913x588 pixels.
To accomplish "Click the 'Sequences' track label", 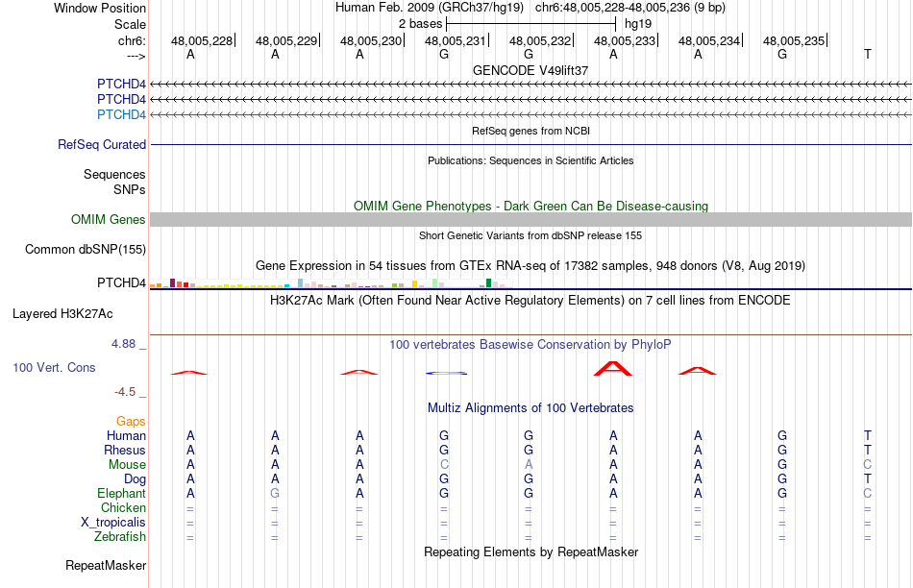I will point(114,174).
